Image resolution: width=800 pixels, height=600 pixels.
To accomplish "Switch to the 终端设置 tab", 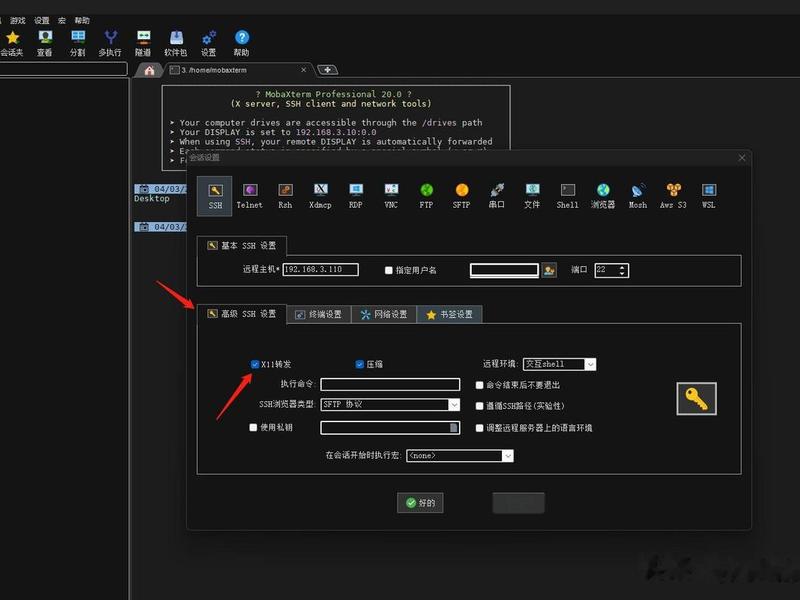I will [319, 314].
